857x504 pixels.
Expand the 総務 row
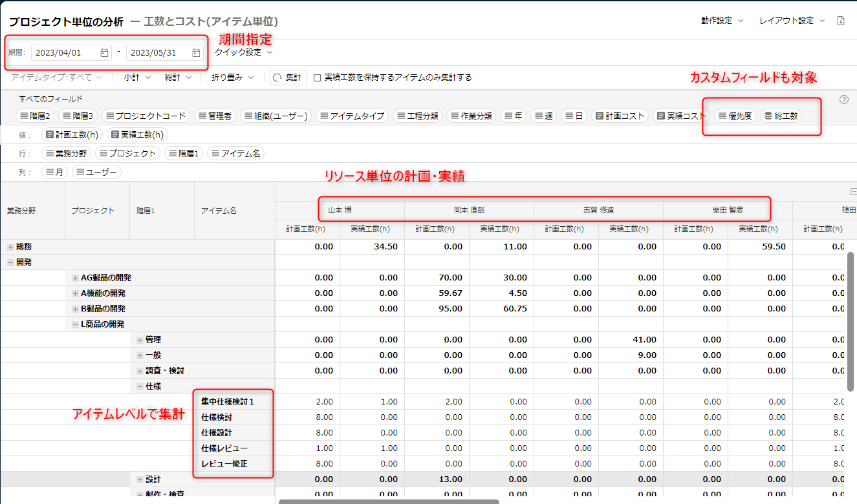(x=10, y=247)
